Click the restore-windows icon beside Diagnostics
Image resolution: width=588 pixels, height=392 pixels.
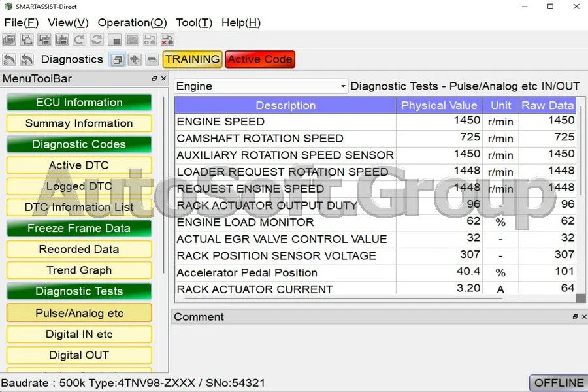coord(118,59)
